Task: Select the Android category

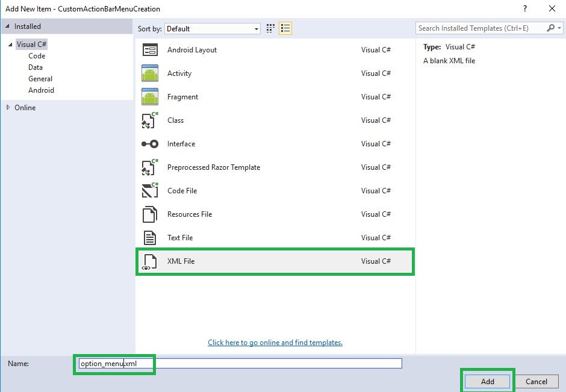Action: click(x=41, y=90)
